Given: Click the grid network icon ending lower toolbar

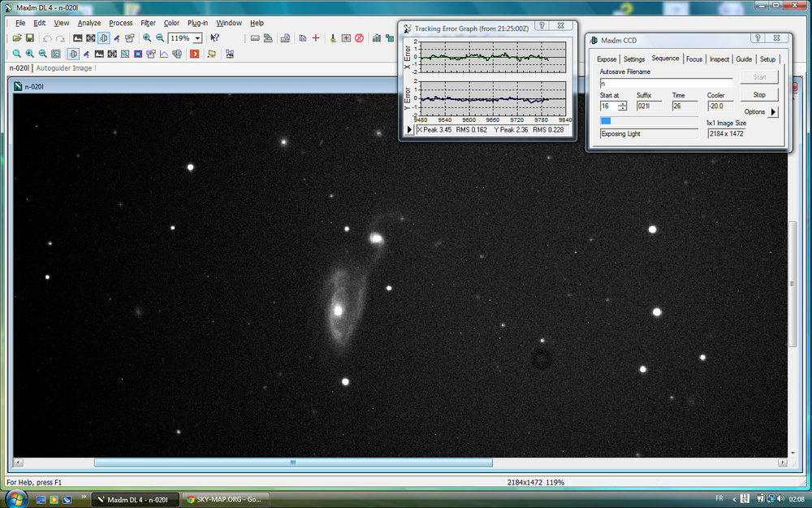Looking at the screenshot, I should [x=230, y=54].
